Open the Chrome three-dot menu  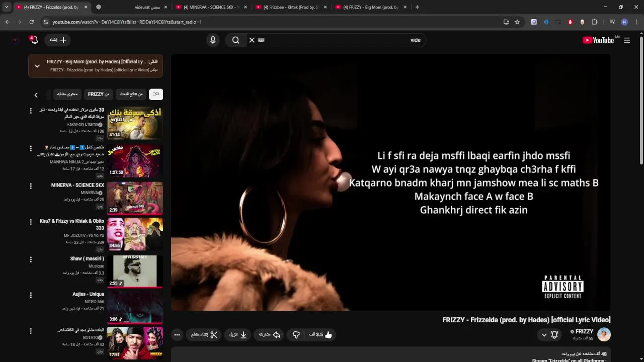[x=636, y=22]
